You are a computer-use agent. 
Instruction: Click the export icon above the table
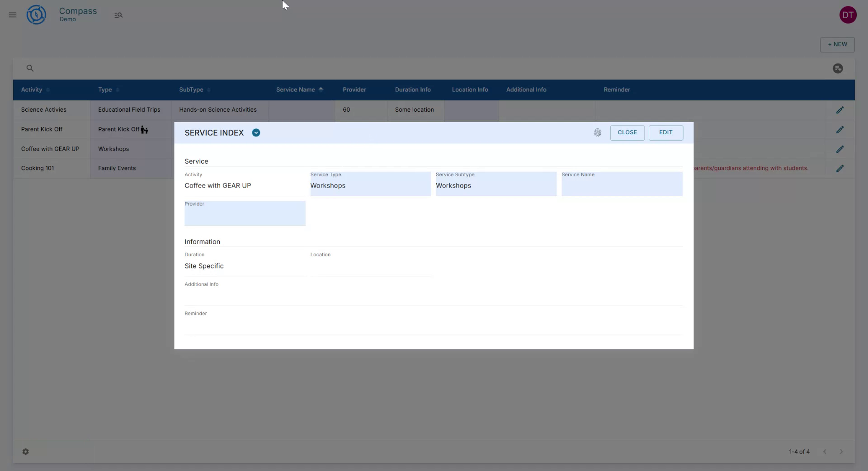[x=838, y=68]
